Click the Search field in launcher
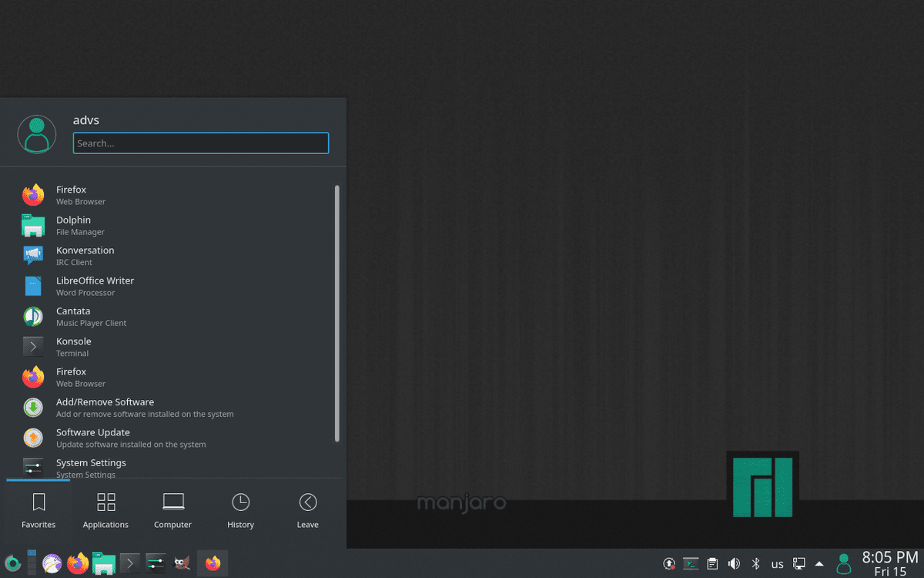Image resolution: width=924 pixels, height=578 pixels. [201, 143]
